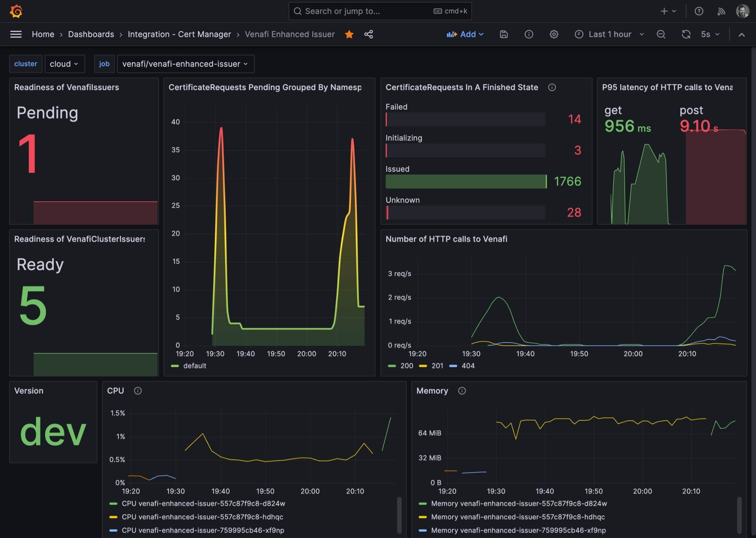Open the help question mark menu
756x538 pixels.
(x=699, y=11)
